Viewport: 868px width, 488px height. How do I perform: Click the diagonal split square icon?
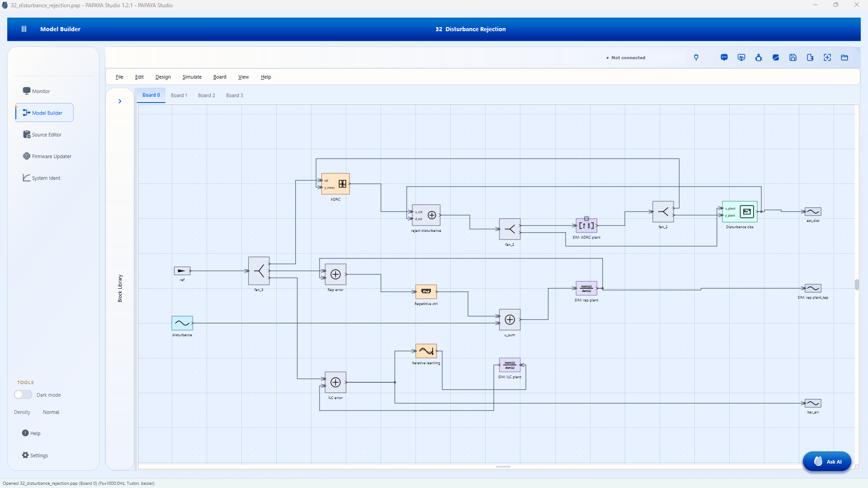[x=776, y=57]
